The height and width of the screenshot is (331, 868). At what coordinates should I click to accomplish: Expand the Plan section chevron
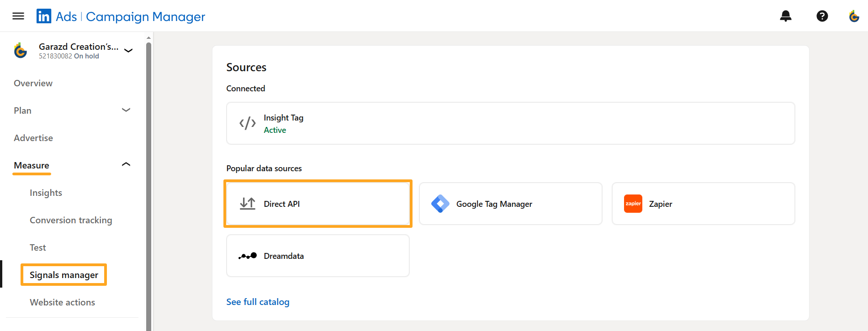(x=126, y=110)
